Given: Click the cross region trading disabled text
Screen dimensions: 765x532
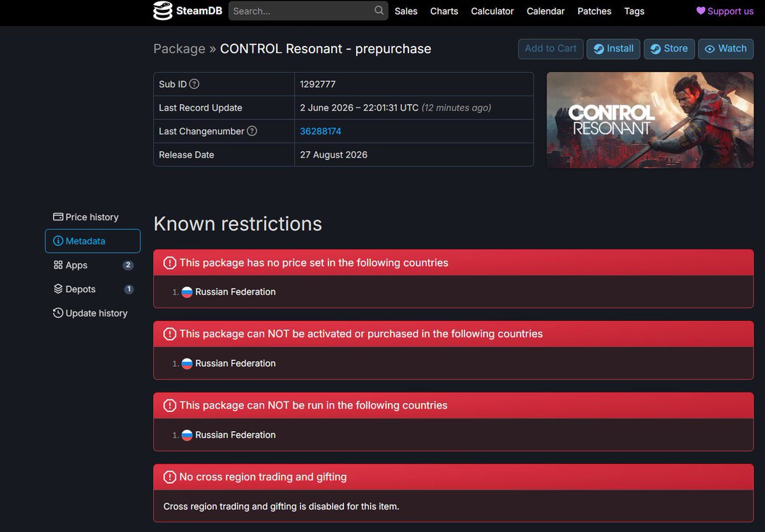Looking at the screenshot, I should [x=281, y=506].
